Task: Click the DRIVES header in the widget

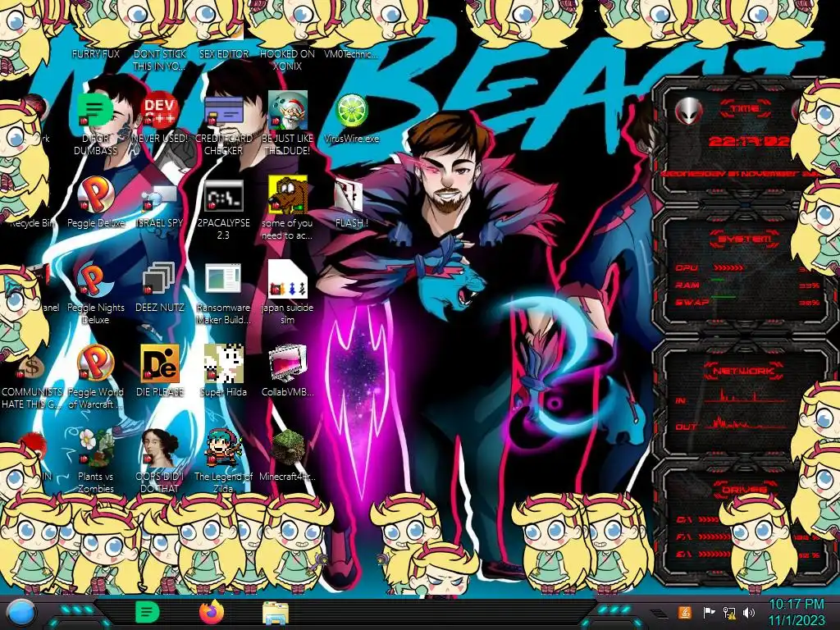Action: (743, 490)
